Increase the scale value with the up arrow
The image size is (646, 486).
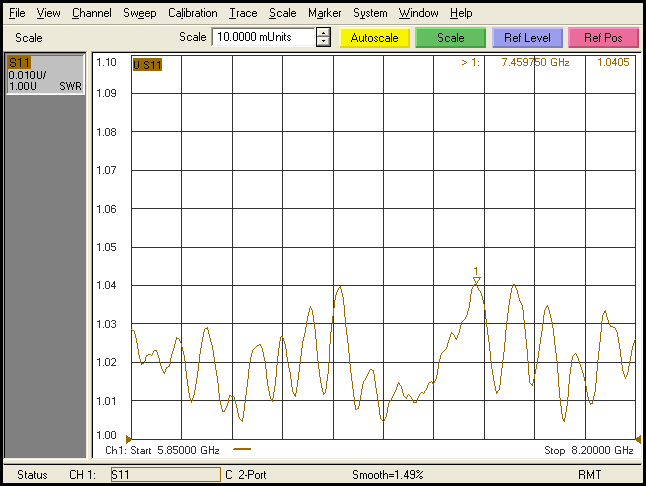click(323, 32)
